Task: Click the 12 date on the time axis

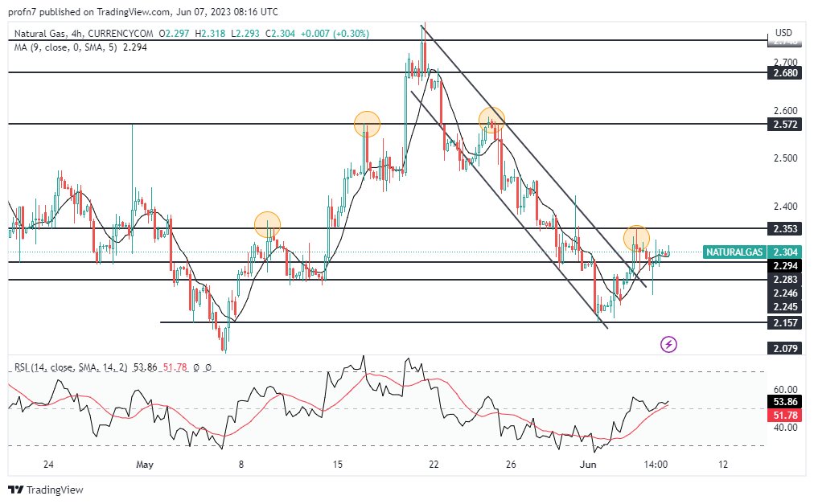Action: pos(723,465)
